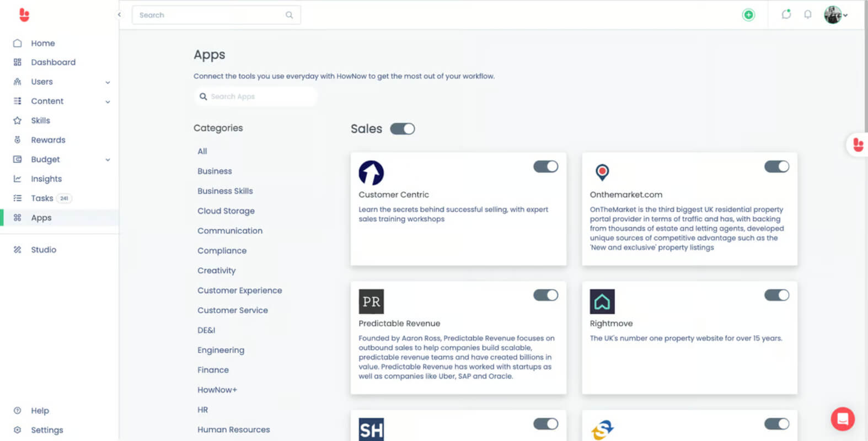Image resolution: width=868 pixels, height=441 pixels.
Task: Click the Skills star icon
Action: pos(18,120)
